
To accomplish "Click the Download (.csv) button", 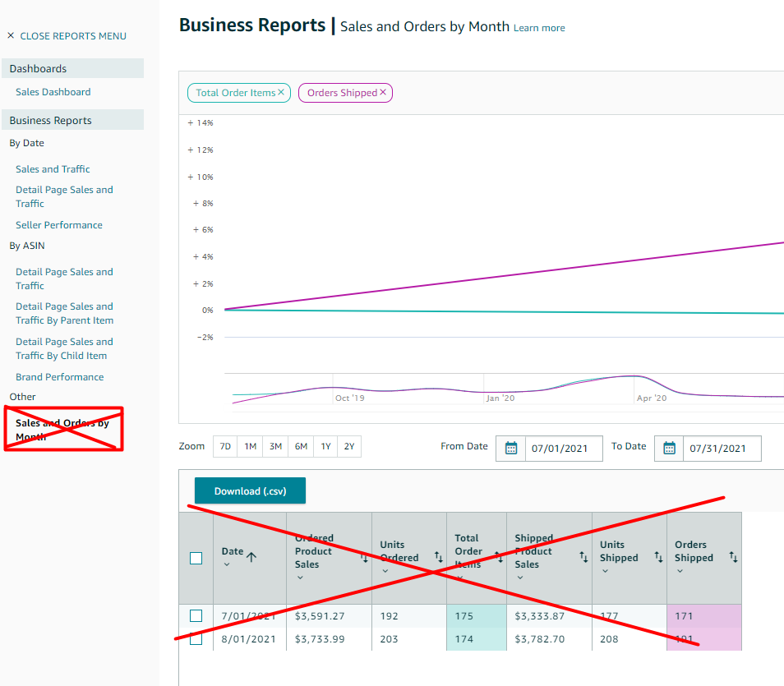I will point(250,491).
